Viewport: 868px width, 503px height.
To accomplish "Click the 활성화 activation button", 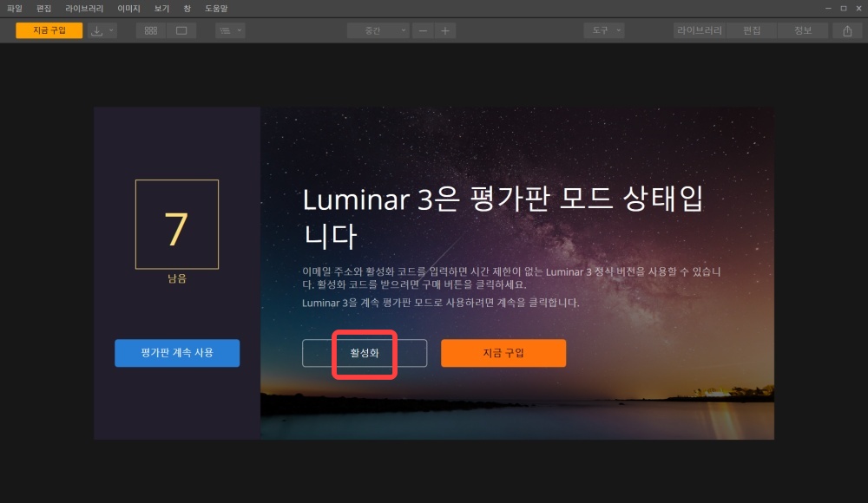I will [x=365, y=353].
